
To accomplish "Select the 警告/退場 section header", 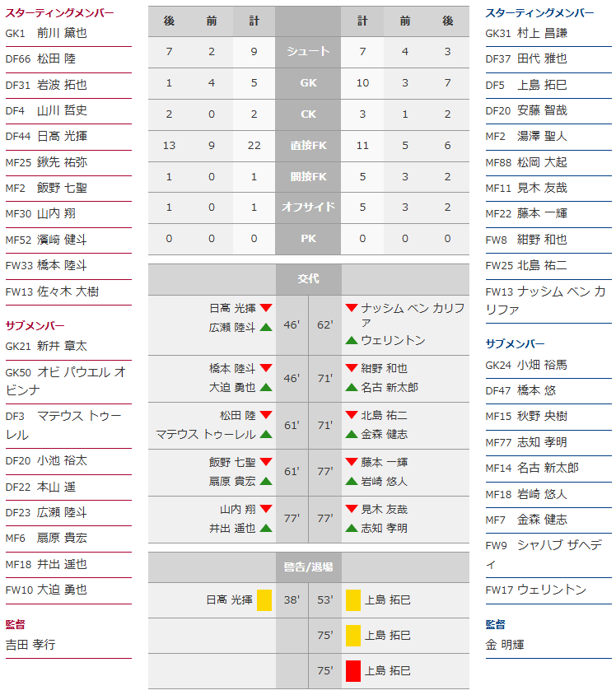I will point(309,567).
